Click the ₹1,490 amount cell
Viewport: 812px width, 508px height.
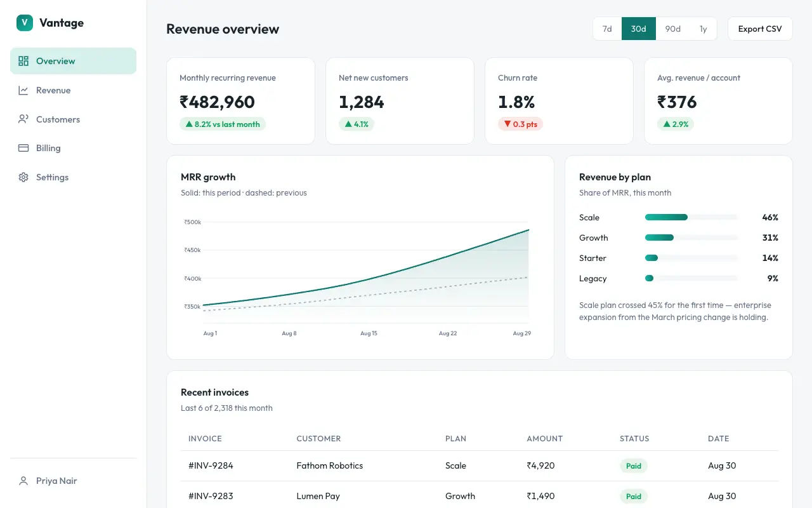coord(540,496)
